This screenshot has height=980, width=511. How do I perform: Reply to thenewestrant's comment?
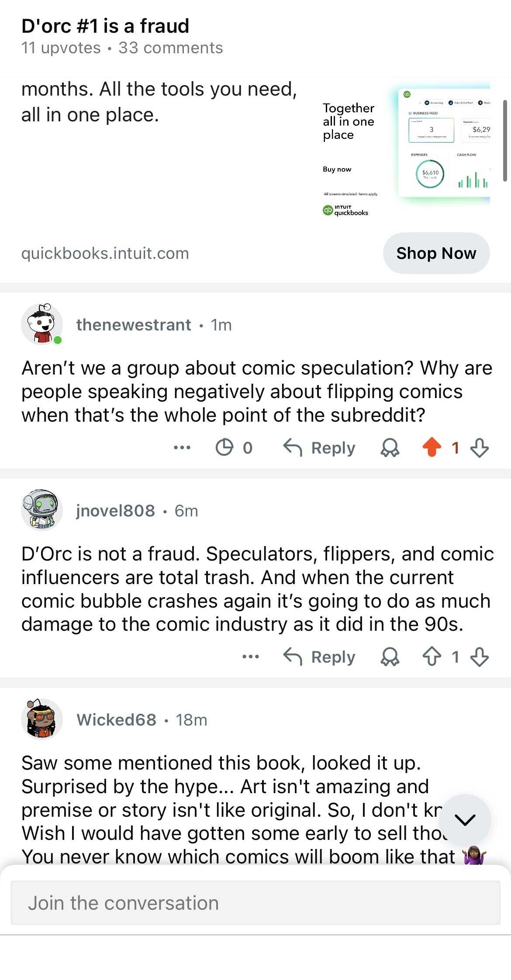[319, 447]
